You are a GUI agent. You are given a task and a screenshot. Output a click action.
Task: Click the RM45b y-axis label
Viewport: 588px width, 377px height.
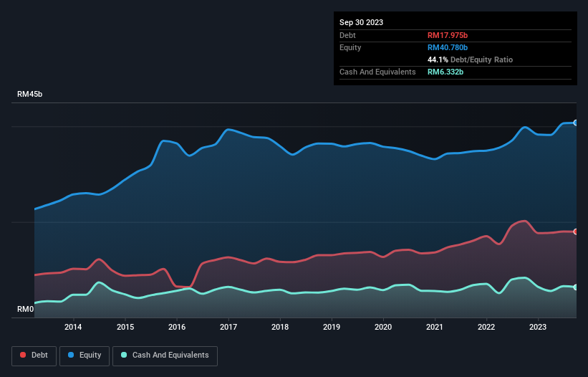[x=29, y=94]
